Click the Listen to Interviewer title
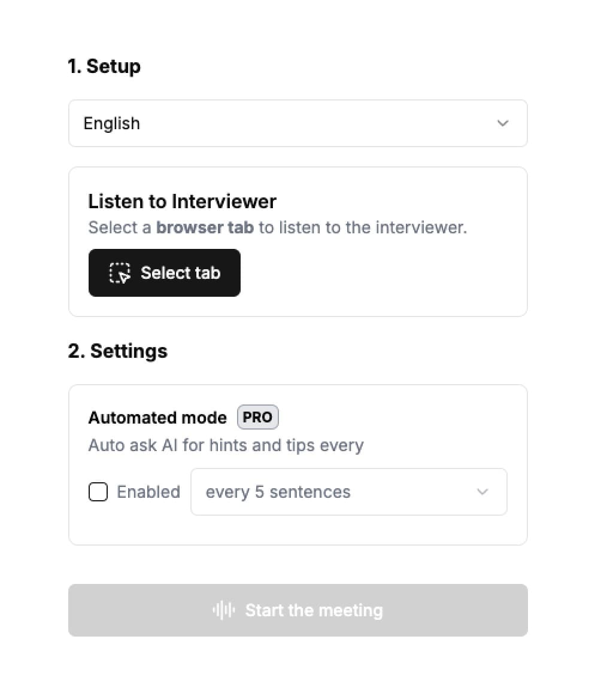This screenshot has height=700, width=601. 182,202
